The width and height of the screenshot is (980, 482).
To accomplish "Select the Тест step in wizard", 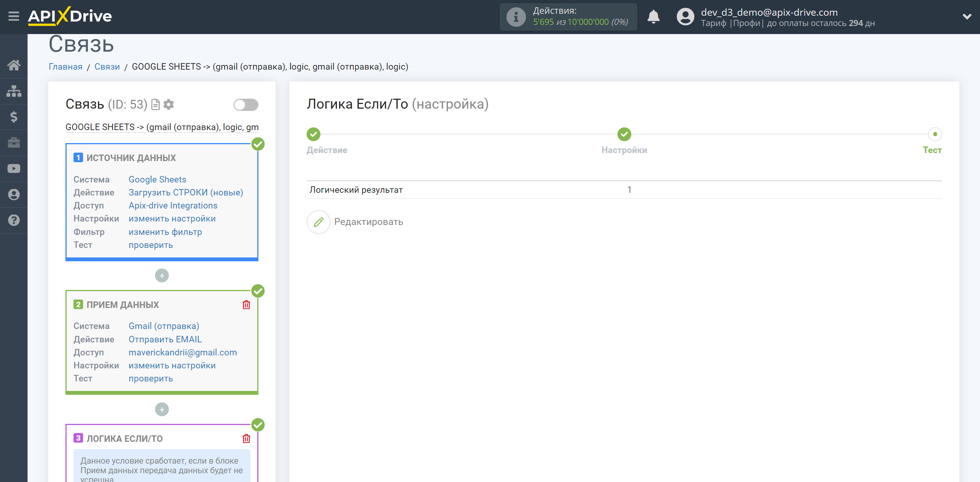I will [x=935, y=134].
